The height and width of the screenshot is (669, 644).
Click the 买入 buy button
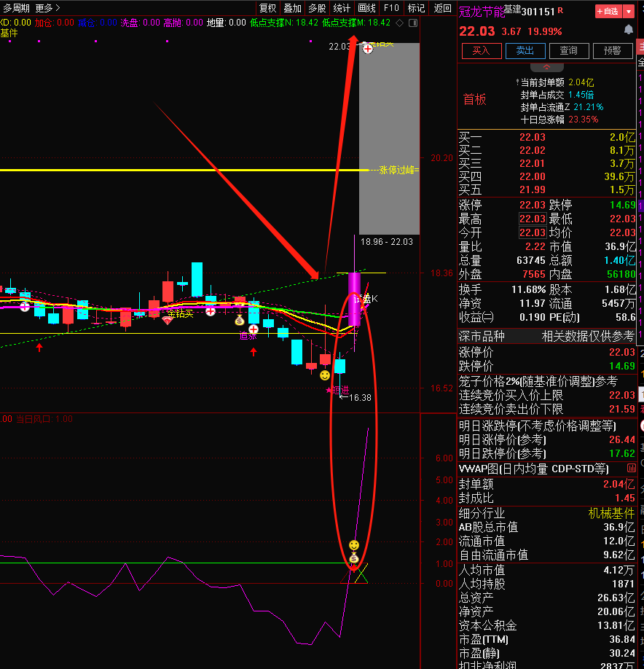tap(482, 51)
